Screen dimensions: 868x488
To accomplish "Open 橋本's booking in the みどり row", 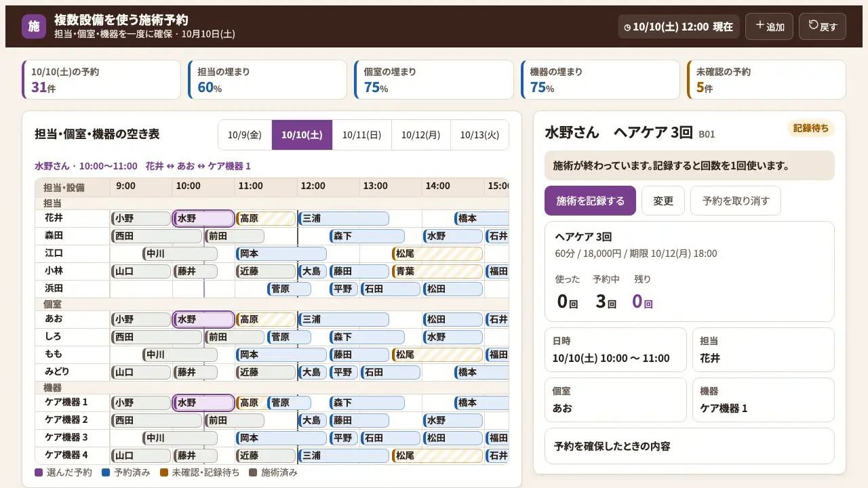I will tap(481, 372).
